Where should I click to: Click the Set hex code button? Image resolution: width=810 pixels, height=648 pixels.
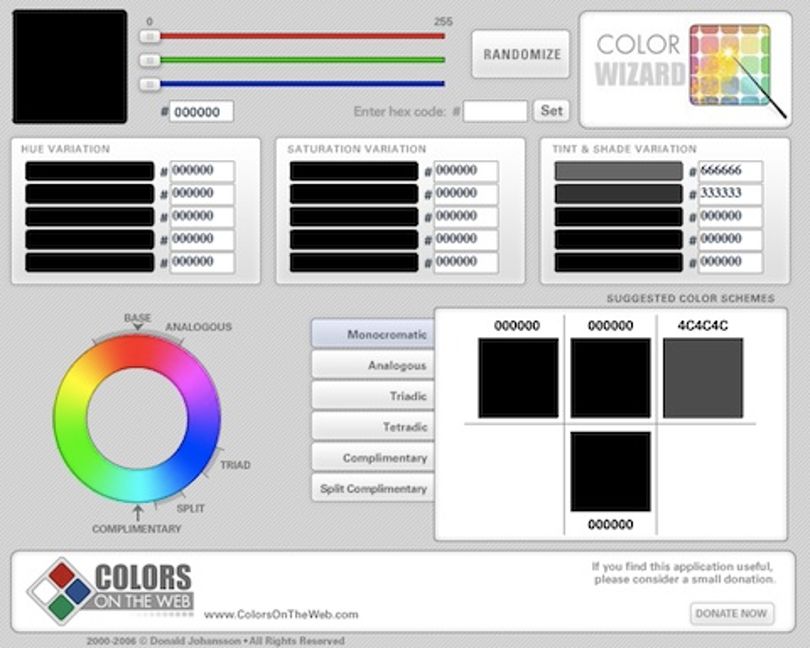click(551, 111)
